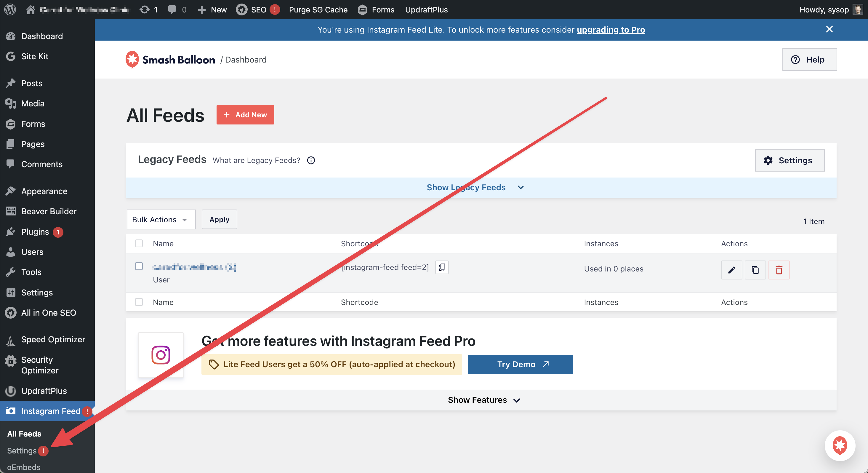The width and height of the screenshot is (868, 473).
Task: Click the Instagram logo thumbnail
Action: pos(161,355)
